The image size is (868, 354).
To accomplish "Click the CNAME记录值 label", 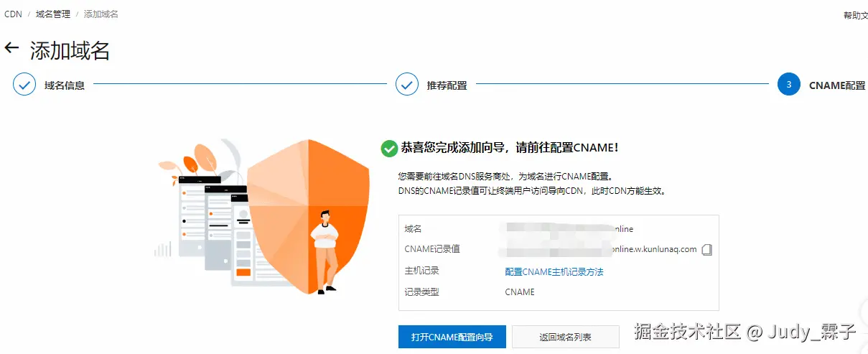I will click(x=432, y=249).
